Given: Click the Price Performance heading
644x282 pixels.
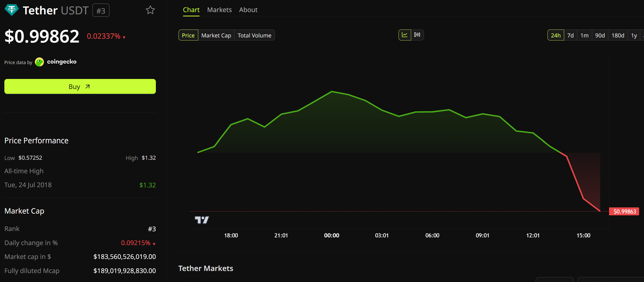Looking at the screenshot, I should 36,140.
